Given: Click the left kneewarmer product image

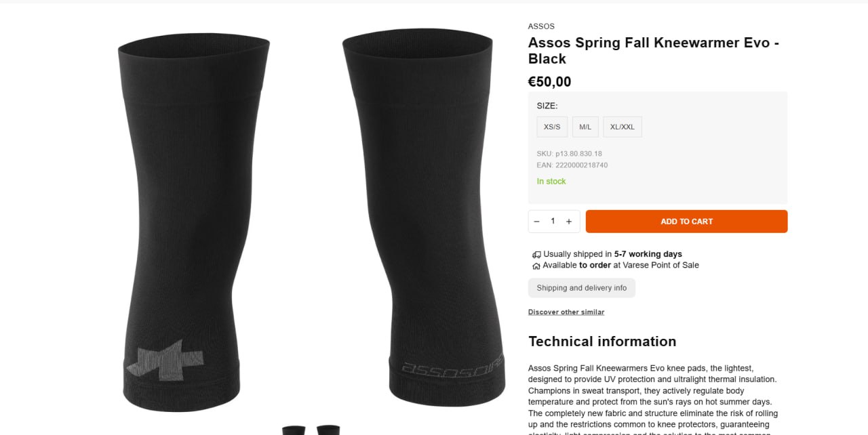Looking at the screenshot, I should click(193, 222).
